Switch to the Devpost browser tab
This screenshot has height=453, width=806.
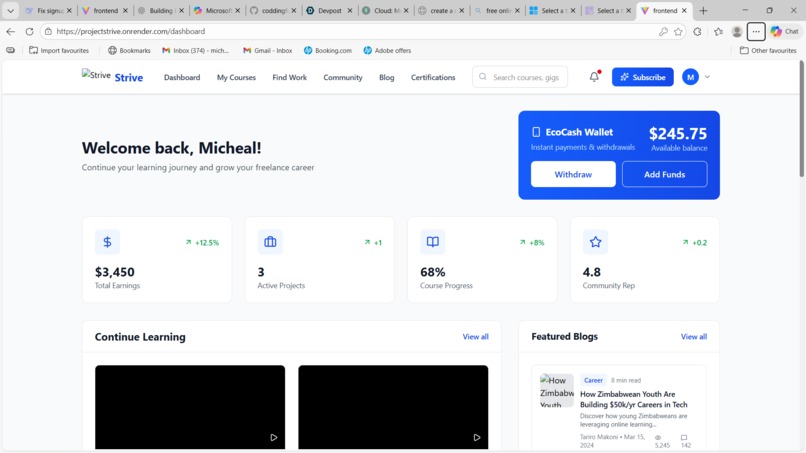(x=329, y=10)
